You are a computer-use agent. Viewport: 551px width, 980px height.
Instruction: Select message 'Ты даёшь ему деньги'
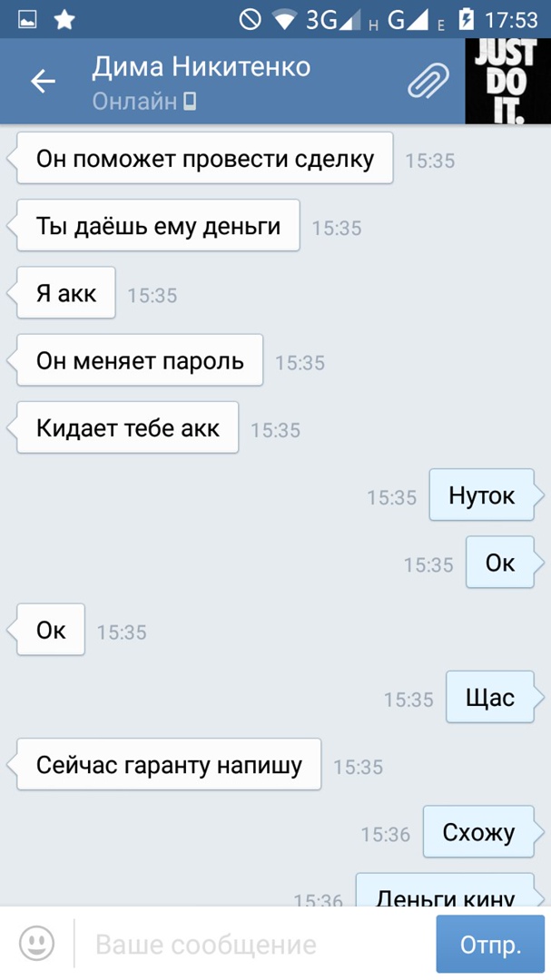coord(158,226)
